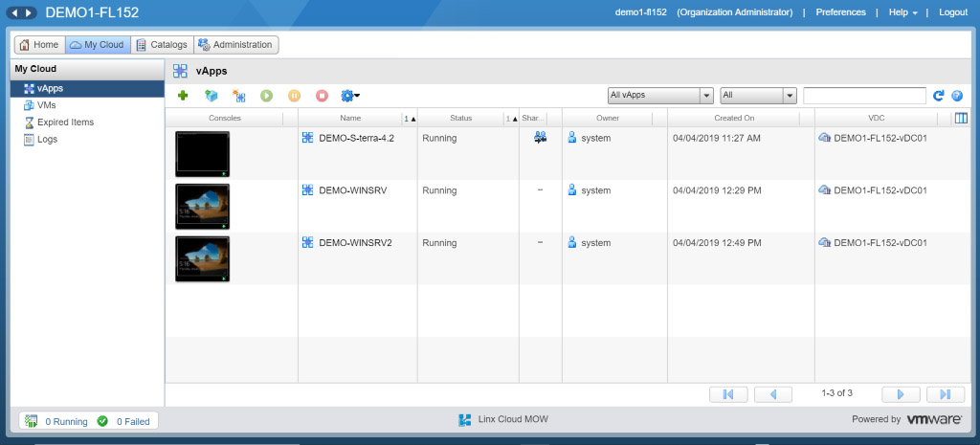Open the gear Actions dropdown menu
The height and width of the screenshot is (445, 980).
(350, 96)
